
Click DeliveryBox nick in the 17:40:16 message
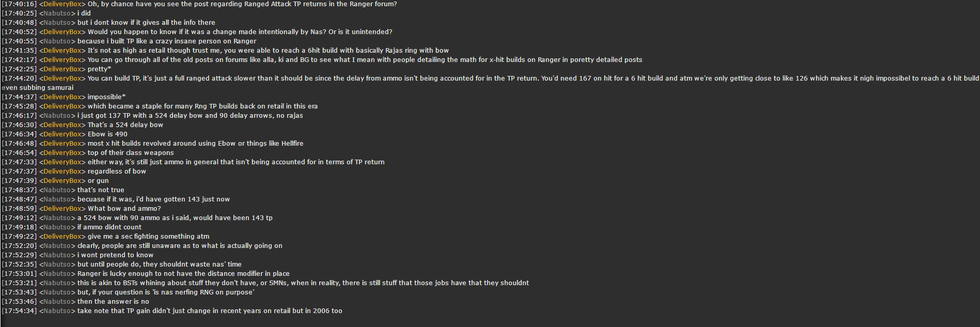coord(63,4)
